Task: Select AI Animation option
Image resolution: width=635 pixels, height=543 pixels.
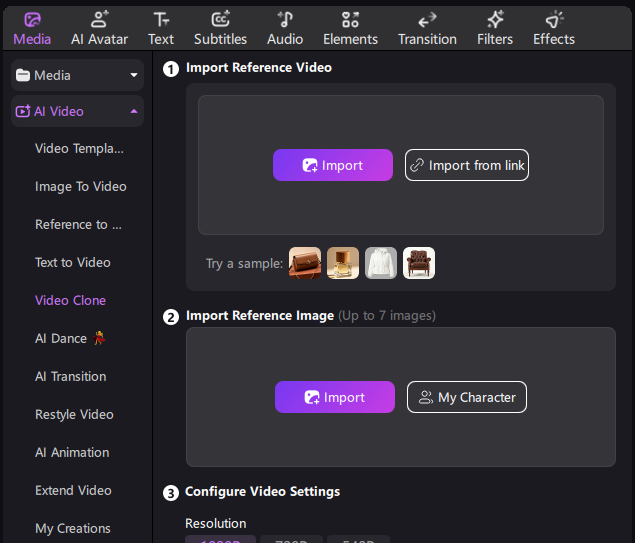Action: click(x=72, y=452)
